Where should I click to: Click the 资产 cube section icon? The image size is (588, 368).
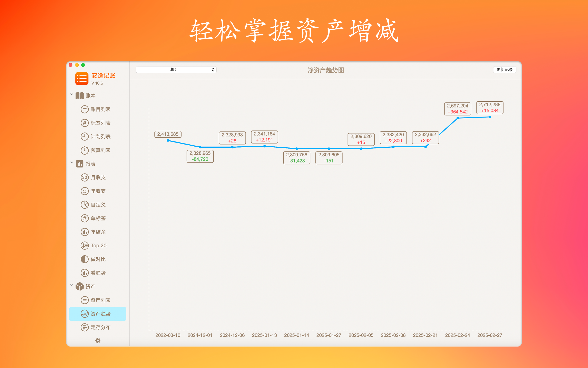pyautogui.click(x=79, y=286)
